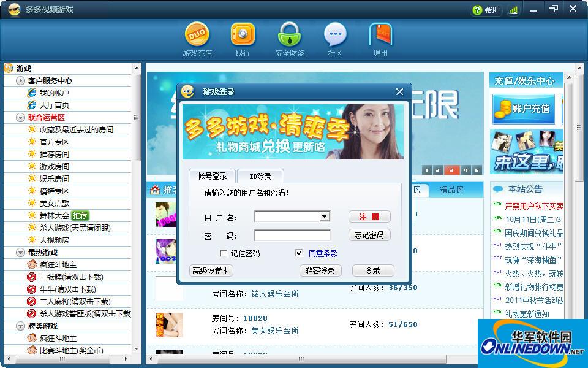The image size is (588, 368).
Task: Click the 密码 password input field
Action: point(292,236)
